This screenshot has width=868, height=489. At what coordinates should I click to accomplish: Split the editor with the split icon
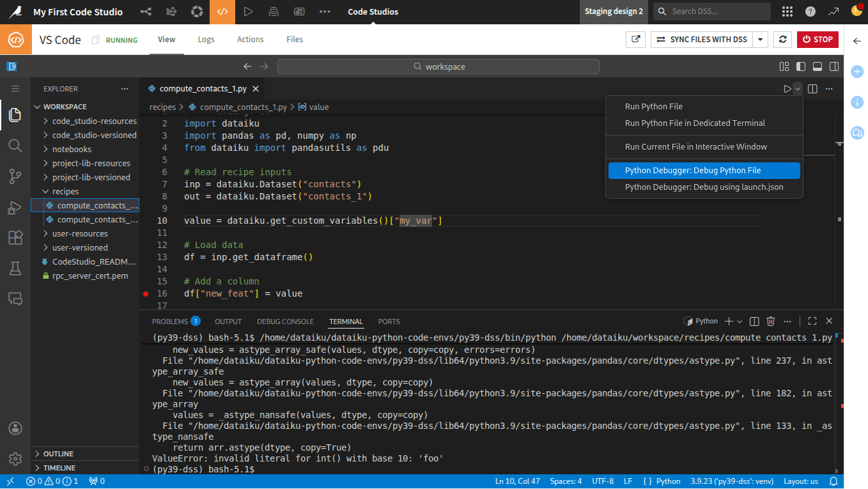812,89
